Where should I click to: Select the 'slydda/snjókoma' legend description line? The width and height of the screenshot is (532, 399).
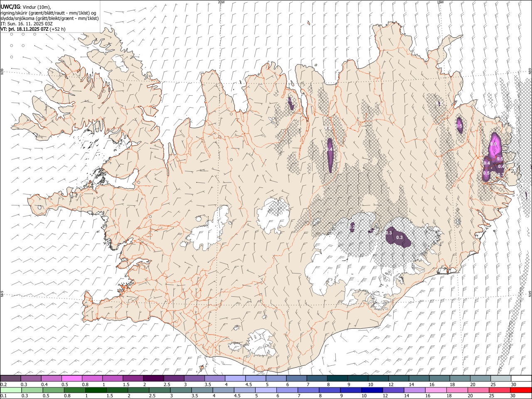[50, 18]
